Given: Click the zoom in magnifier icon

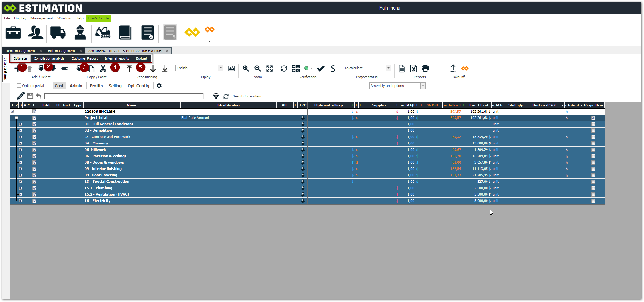Looking at the screenshot, I should click(x=246, y=68).
